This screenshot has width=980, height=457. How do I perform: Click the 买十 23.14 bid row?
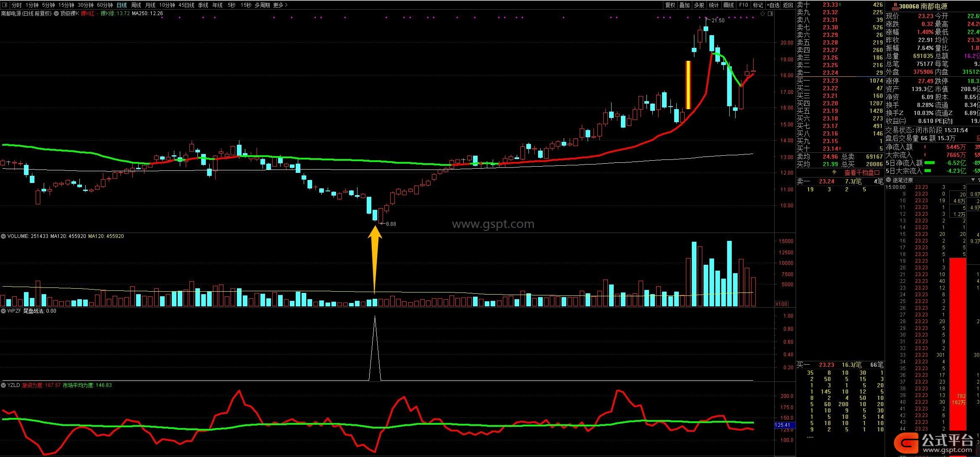pos(840,149)
